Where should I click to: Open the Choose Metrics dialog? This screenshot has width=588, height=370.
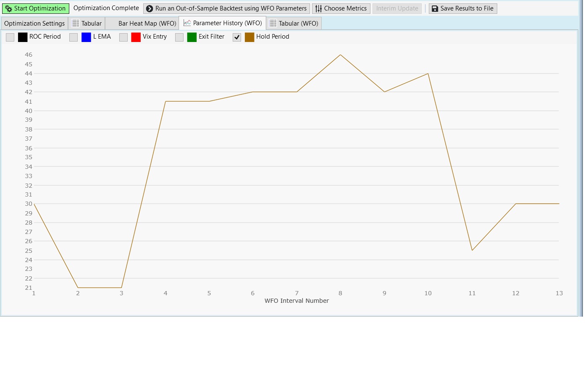point(341,8)
